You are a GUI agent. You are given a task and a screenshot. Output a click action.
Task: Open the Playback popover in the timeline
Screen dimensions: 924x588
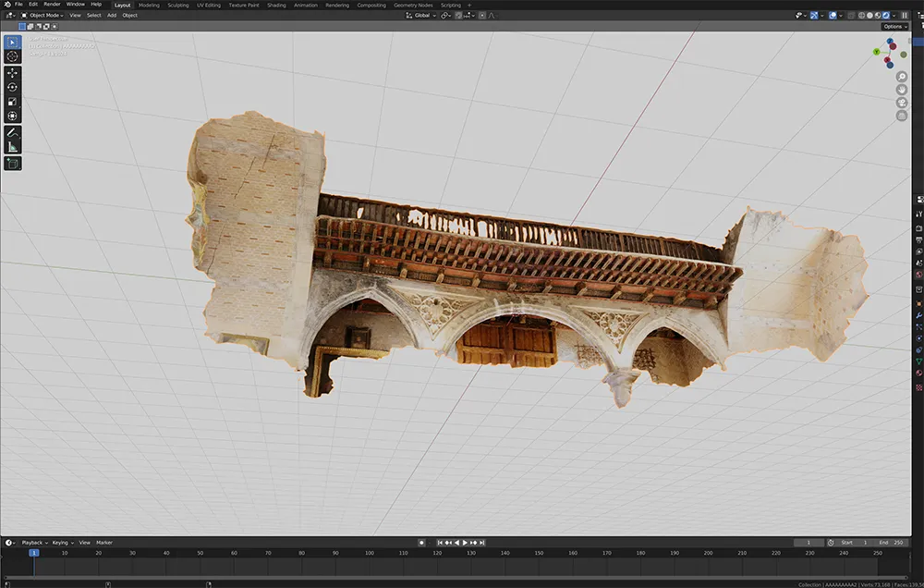pyautogui.click(x=33, y=543)
